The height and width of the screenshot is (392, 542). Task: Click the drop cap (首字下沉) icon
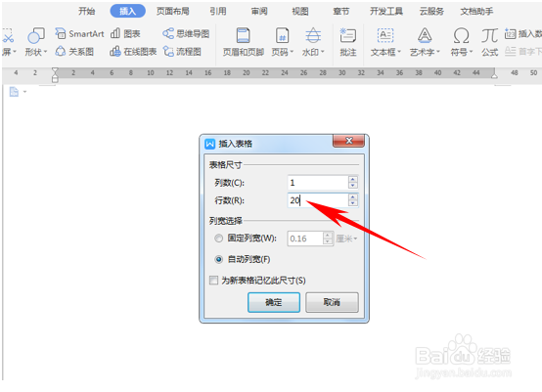click(x=510, y=52)
